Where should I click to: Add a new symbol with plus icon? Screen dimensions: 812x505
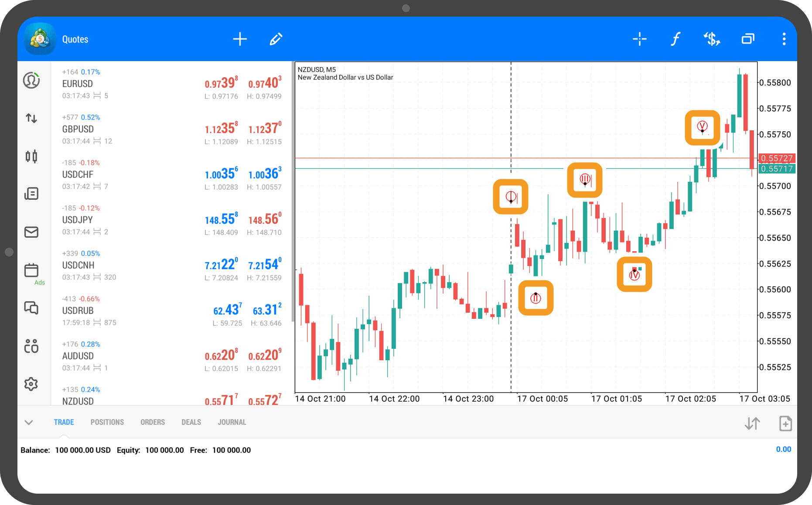240,39
